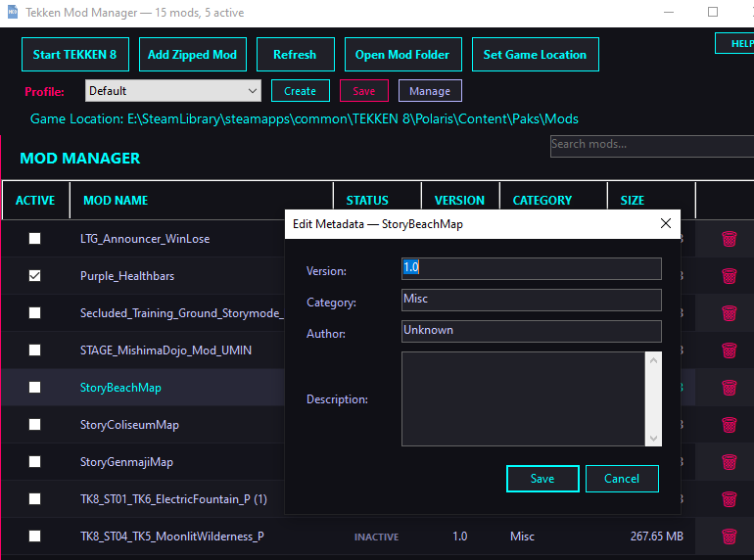Click the Description scrollbar up arrow
The height and width of the screenshot is (560, 754).
click(x=653, y=360)
